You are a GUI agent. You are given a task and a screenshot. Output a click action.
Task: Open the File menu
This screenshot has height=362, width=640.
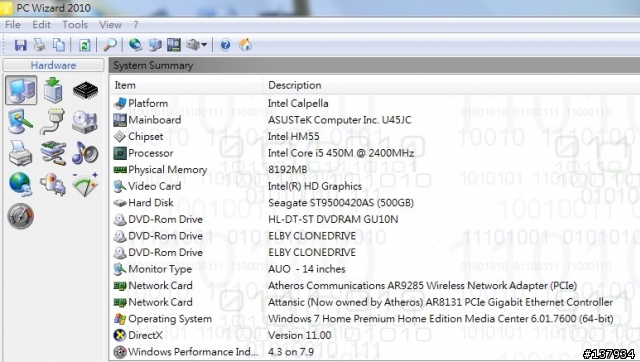point(13,24)
